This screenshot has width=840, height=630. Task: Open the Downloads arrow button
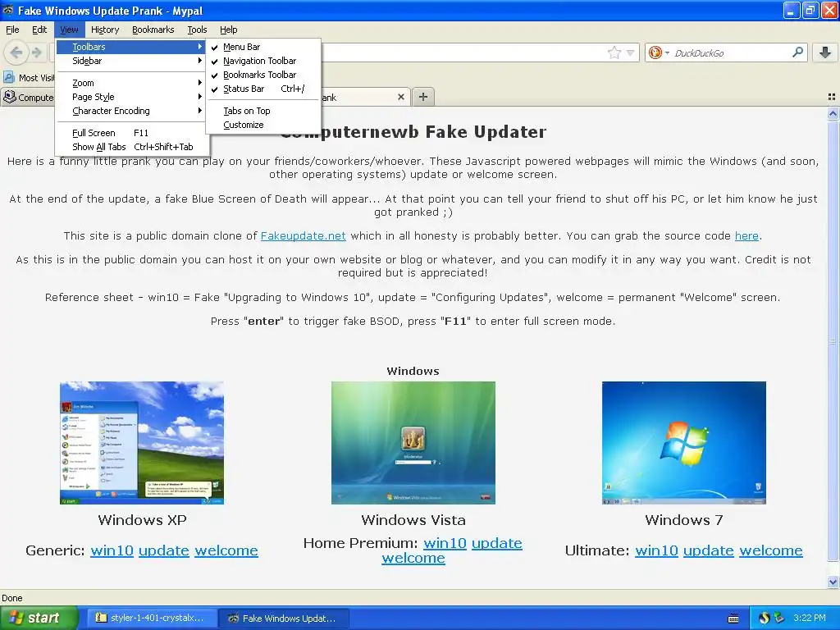click(825, 52)
